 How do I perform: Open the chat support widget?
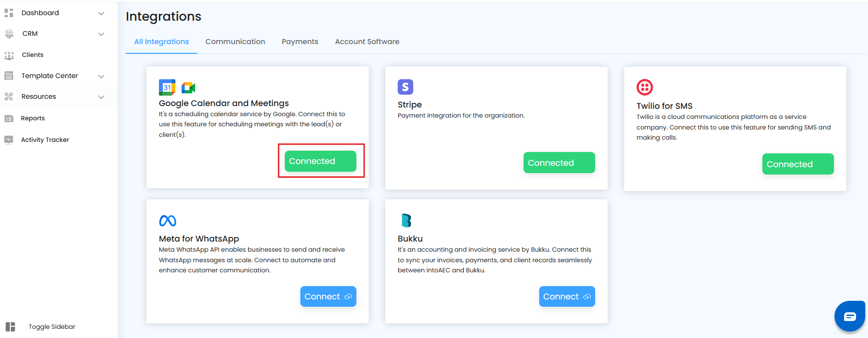849,316
